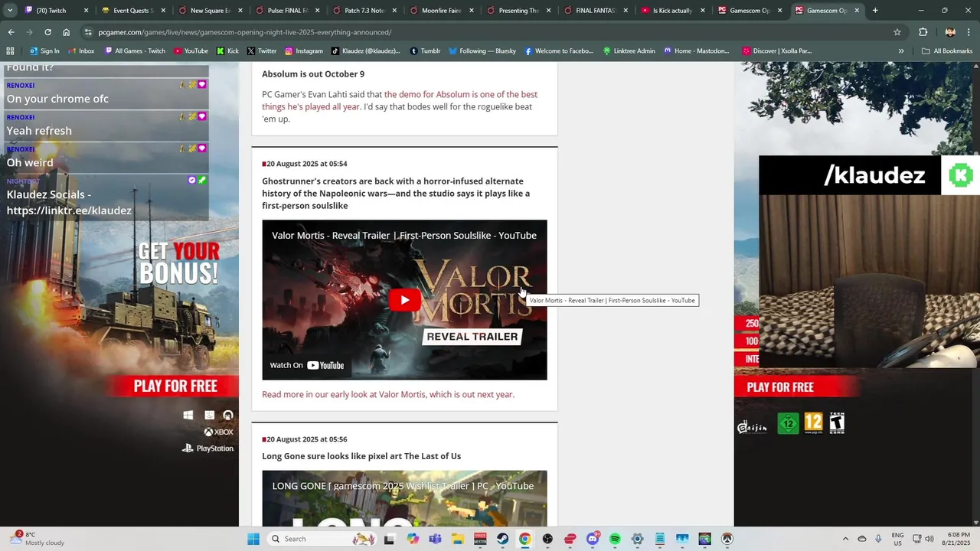Open the YouTube bookmark
Image resolution: width=980 pixels, height=551 pixels.
[191, 51]
